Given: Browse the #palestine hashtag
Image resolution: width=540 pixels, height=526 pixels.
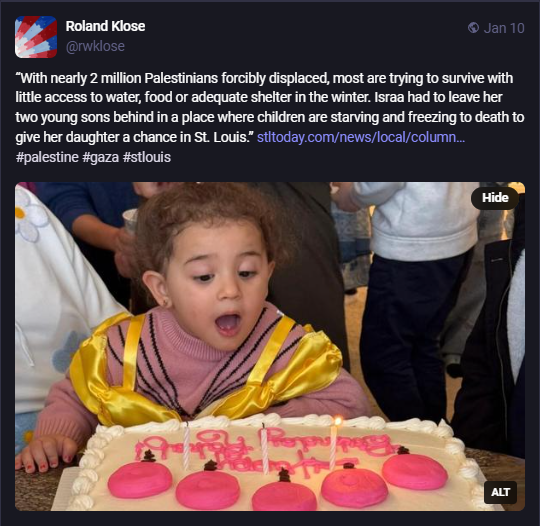Looking at the screenshot, I should pyautogui.click(x=47, y=157).
